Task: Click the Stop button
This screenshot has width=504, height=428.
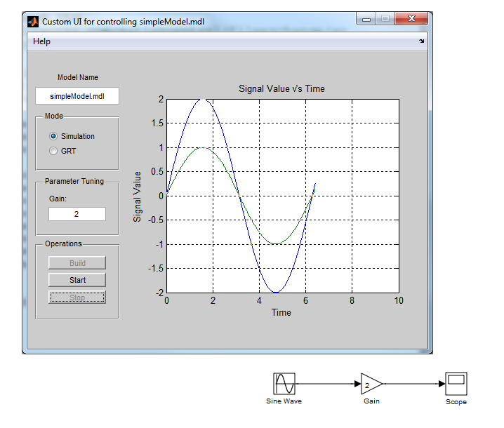Action: tap(77, 297)
